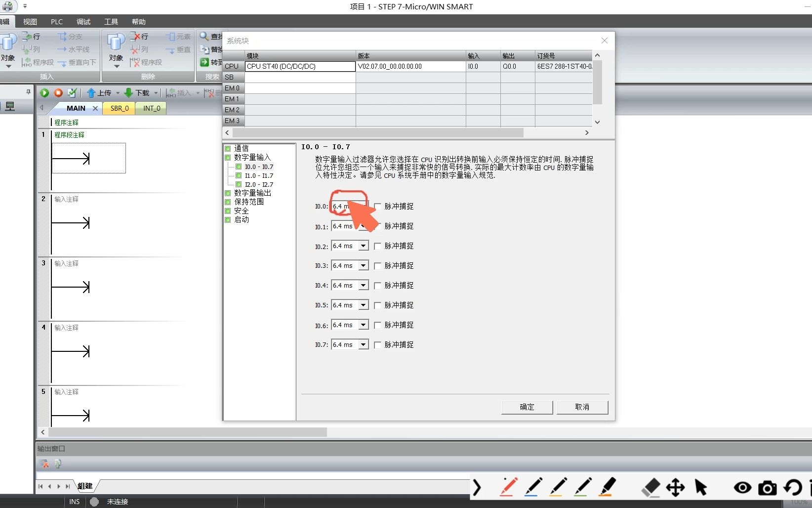
Task: Delete a row using 行 in 删除 group
Action: pyautogui.click(x=139, y=37)
